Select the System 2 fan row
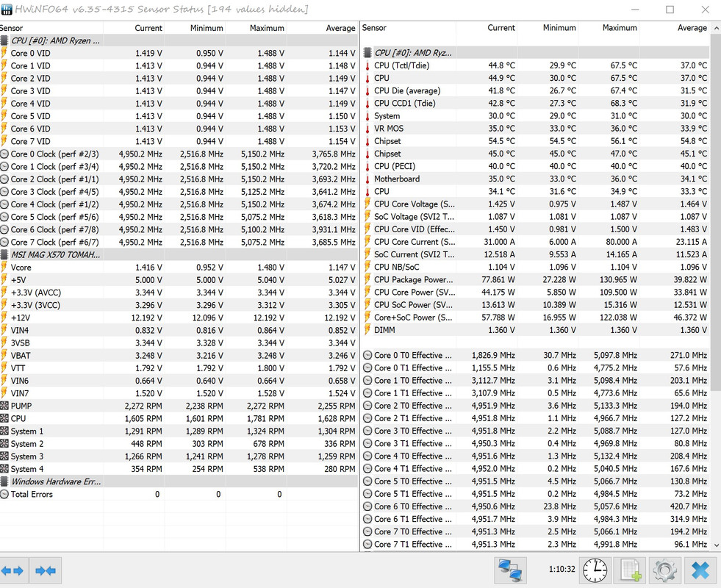This screenshot has height=588, width=721. [x=179, y=444]
